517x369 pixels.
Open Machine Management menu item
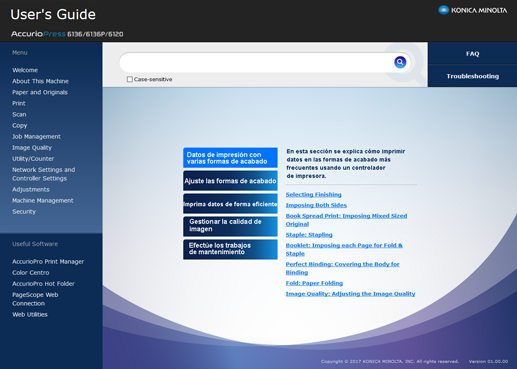coord(43,200)
